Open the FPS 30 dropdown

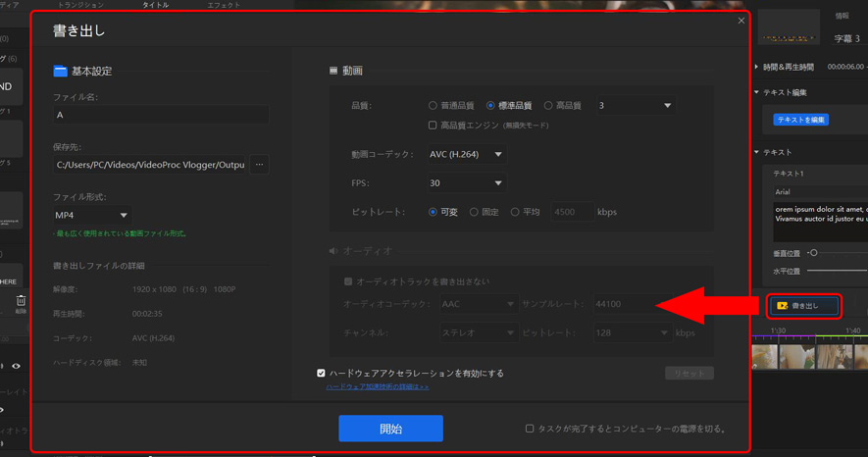(x=466, y=183)
